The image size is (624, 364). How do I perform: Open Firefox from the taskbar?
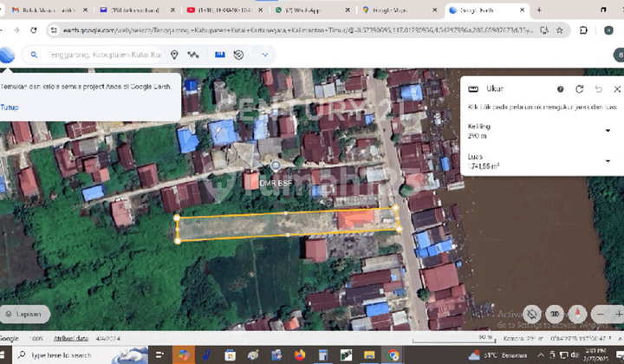pos(300,354)
